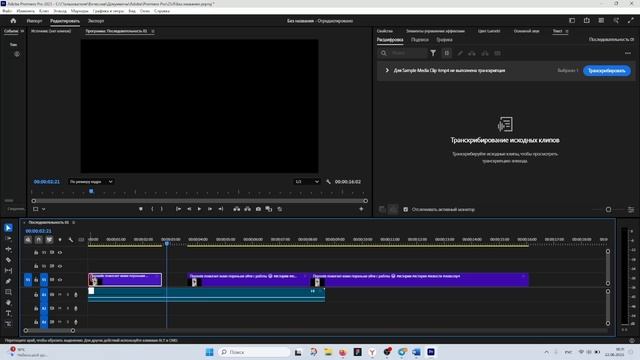Click the quick export share icon
640x360 pixels.
tap(587, 20)
